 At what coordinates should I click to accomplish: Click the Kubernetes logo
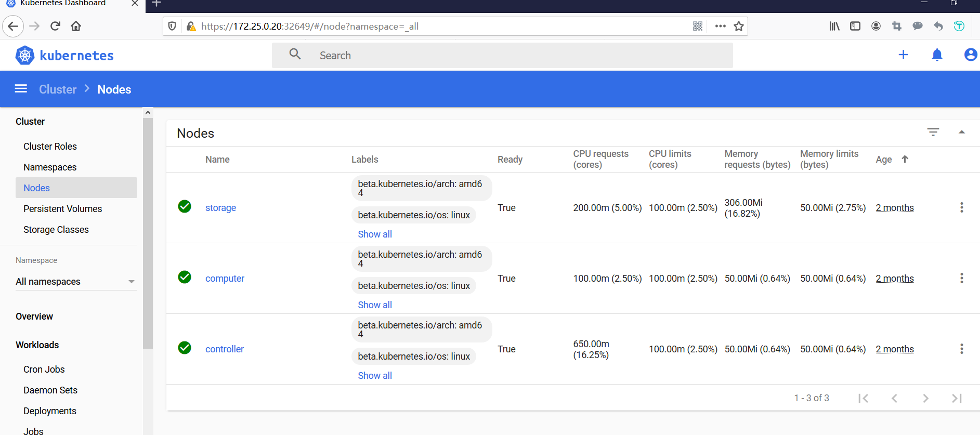(x=64, y=55)
